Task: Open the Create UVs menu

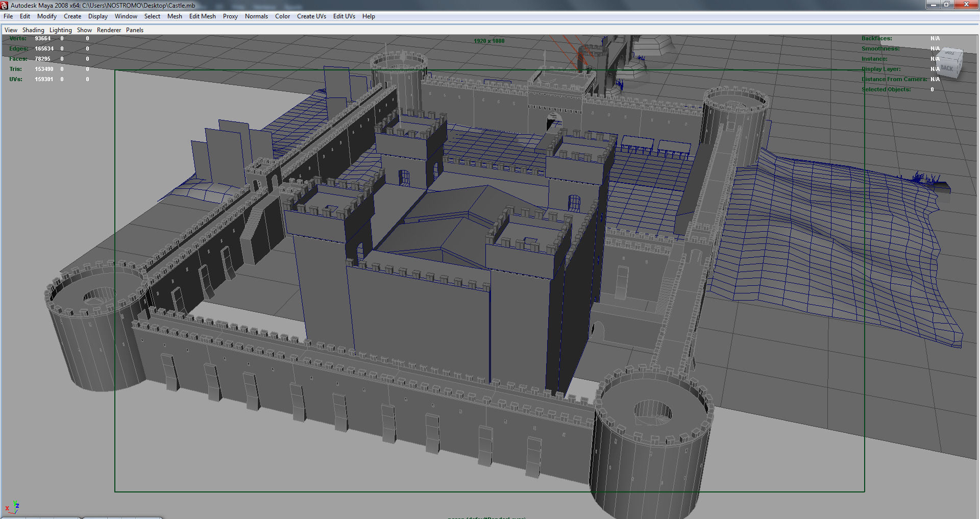Action: pyautogui.click(x=311, y=16)
